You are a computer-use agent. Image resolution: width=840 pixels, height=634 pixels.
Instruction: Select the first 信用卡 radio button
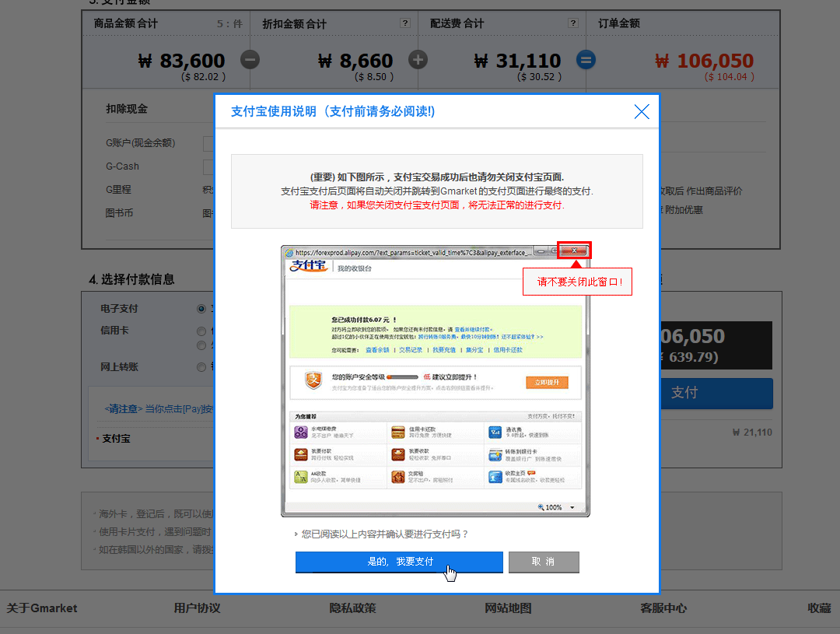pyautogui.click(x=201, y=331)
